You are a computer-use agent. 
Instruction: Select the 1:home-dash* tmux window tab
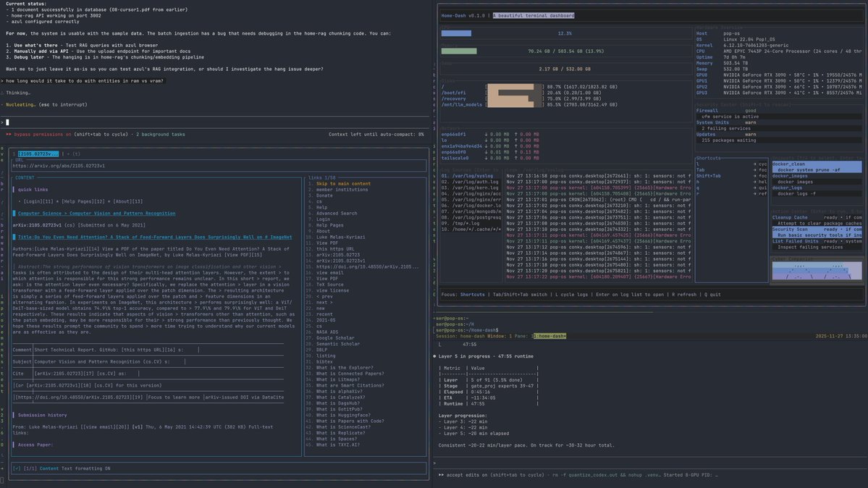point(549,336)
